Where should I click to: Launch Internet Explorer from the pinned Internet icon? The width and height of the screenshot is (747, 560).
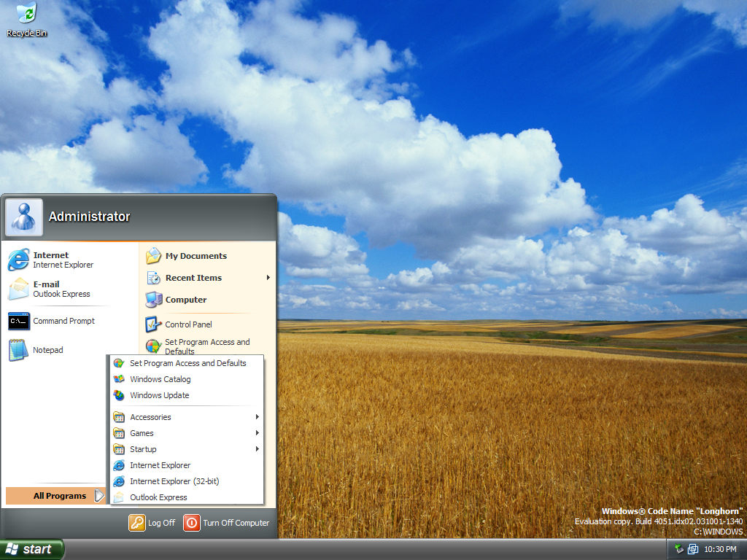click(18, 260)
